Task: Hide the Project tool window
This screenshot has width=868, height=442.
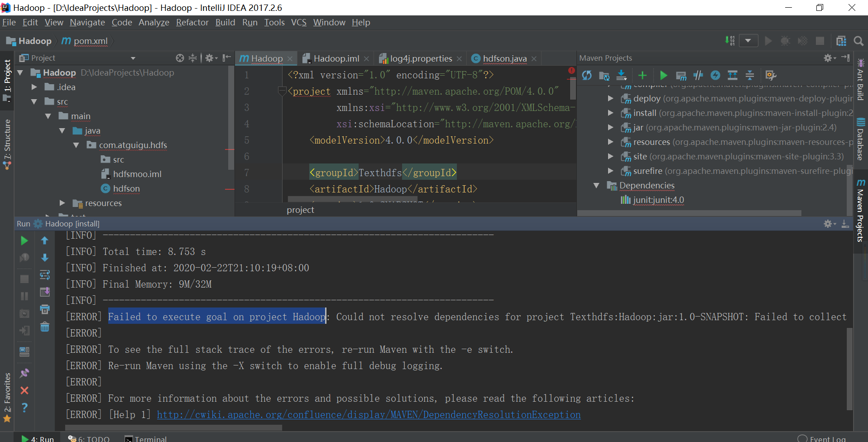Action: tap(226, 58)
